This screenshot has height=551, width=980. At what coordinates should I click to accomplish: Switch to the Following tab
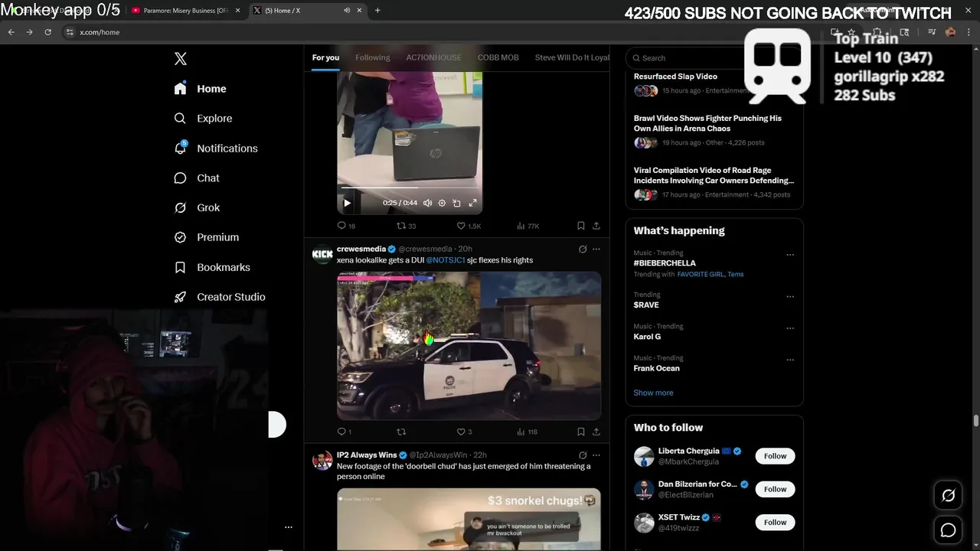point(373,57)
